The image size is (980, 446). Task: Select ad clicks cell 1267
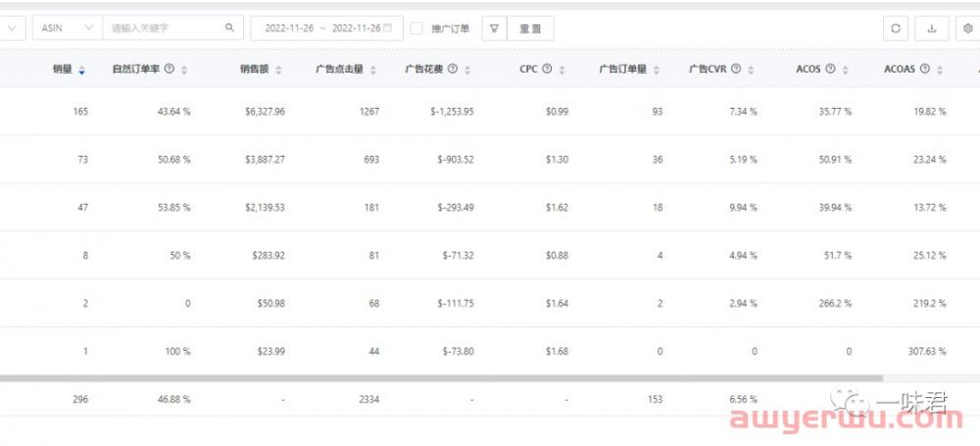click(x=369, y=112)
